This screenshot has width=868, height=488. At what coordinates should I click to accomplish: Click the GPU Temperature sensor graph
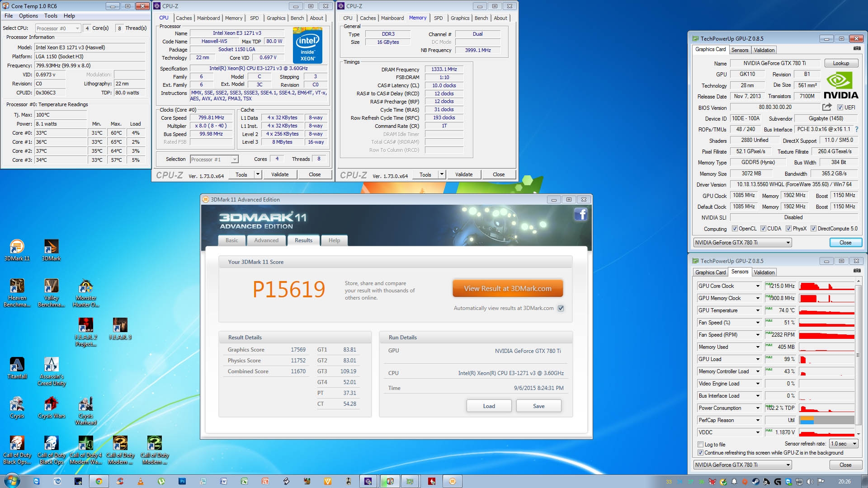click(826, 310)
